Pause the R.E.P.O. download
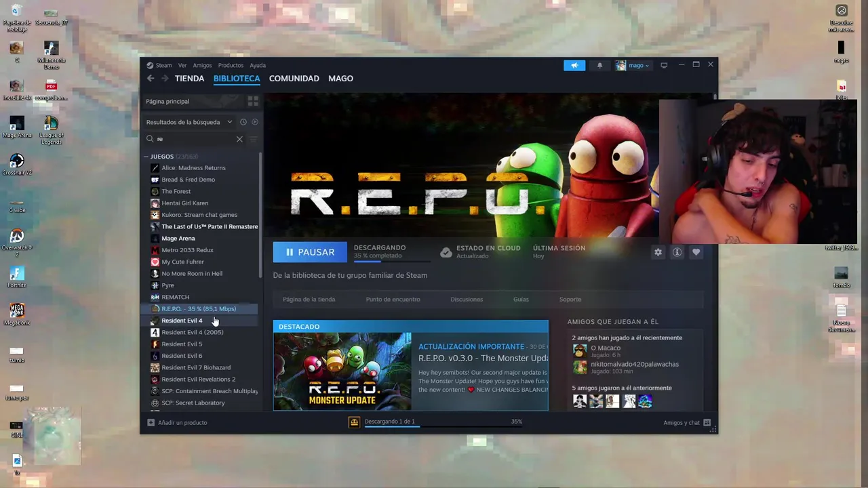868x488 pixels. tap(310, 252)
